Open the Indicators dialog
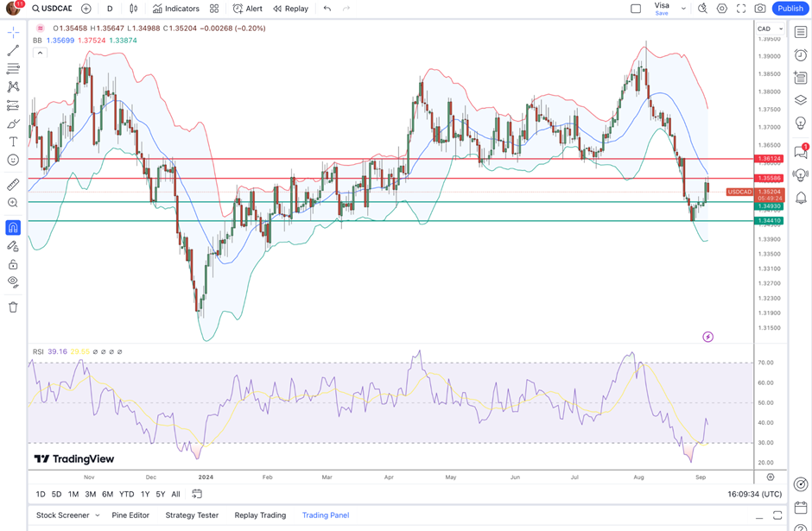Viewport: 812px width, 531px height. point(176,9)
